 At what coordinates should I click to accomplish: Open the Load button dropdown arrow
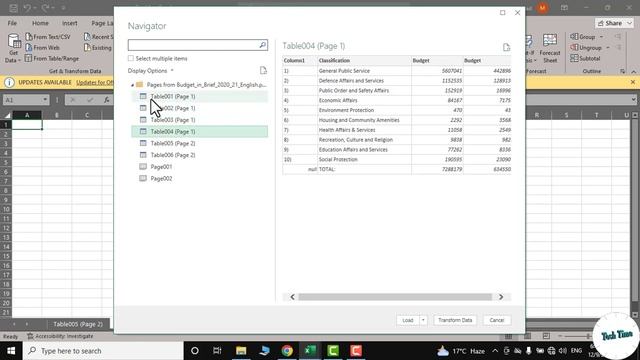click(423, 320)
